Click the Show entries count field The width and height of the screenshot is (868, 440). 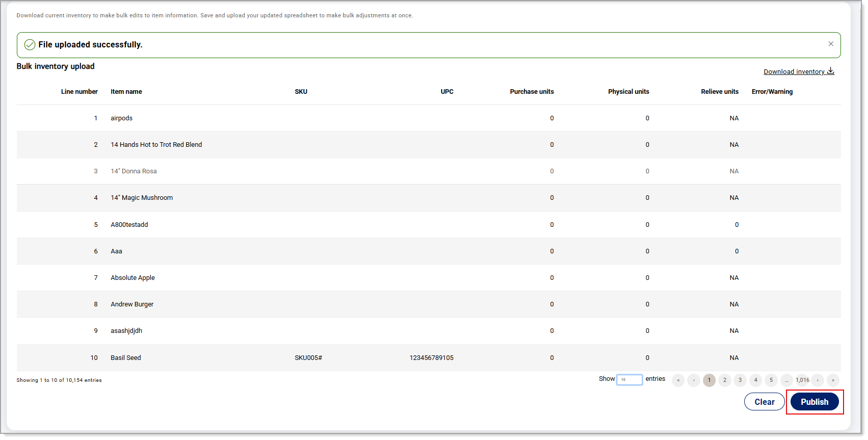(x=630, y=380)
